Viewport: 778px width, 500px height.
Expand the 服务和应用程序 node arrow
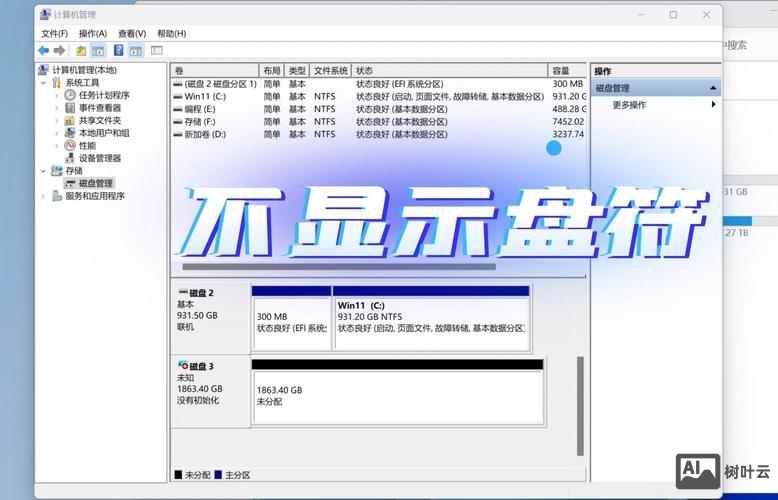pos(44,196)
